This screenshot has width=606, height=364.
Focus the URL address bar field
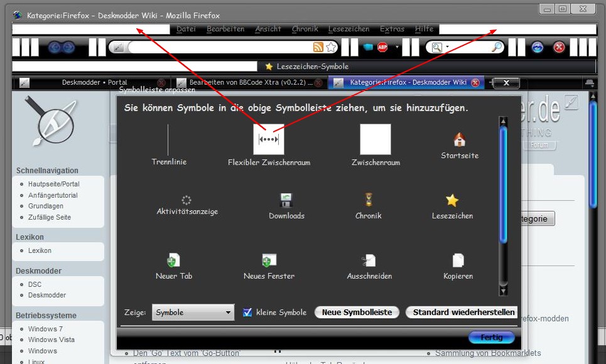(220, 47)
